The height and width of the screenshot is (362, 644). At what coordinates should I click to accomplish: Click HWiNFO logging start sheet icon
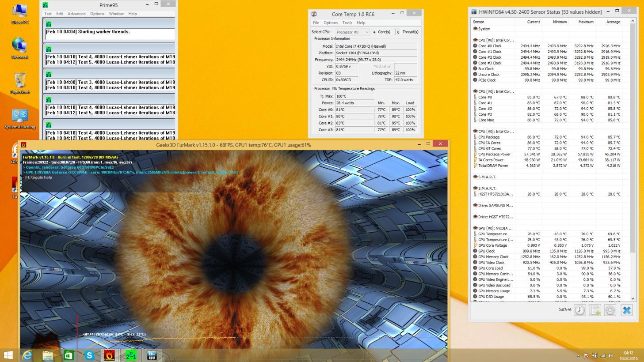(x=595, y=310)
